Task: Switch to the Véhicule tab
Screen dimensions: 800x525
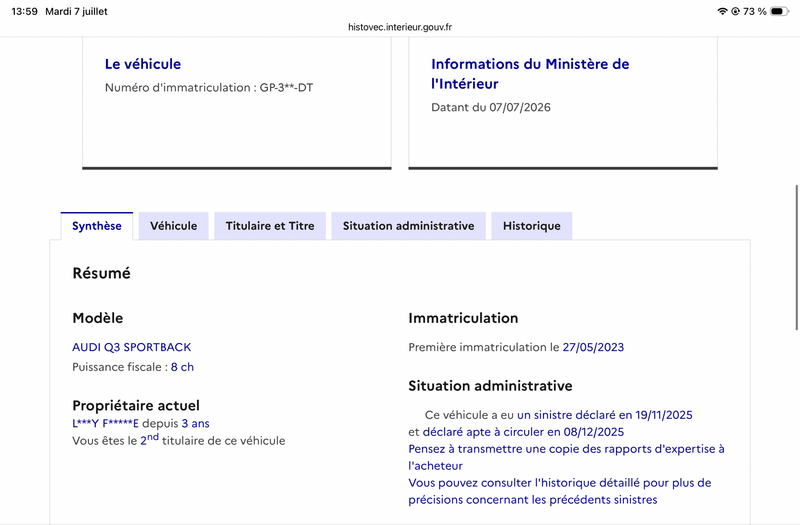Action: 173,226
